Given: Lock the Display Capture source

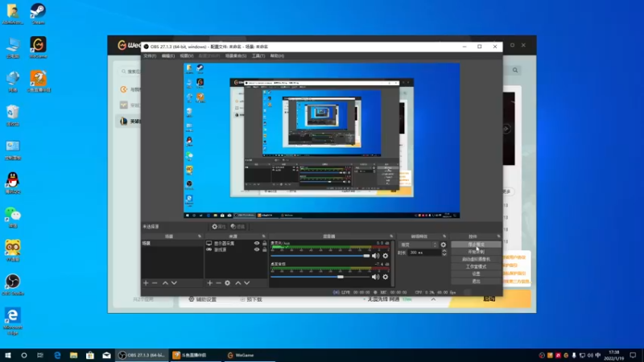Looking at the screenshot, I should (265, 244).
